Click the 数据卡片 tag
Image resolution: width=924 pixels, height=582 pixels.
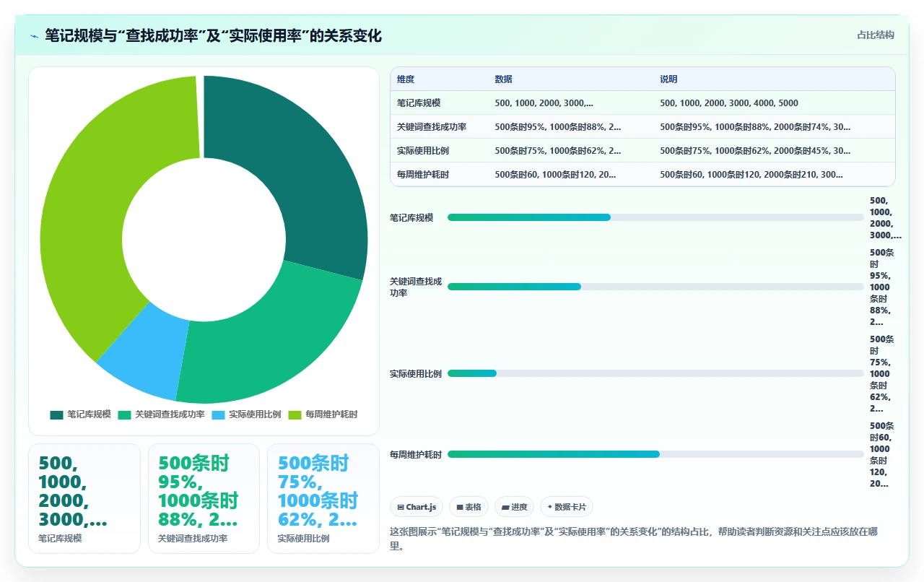(567, 507)
